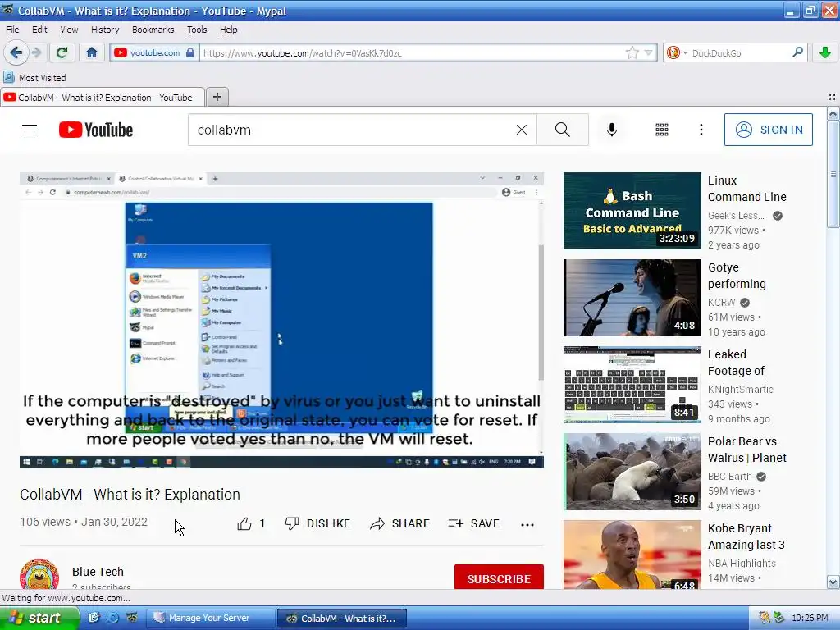Open the DuckDuckGo search engine dropdown

coord(677,52)
